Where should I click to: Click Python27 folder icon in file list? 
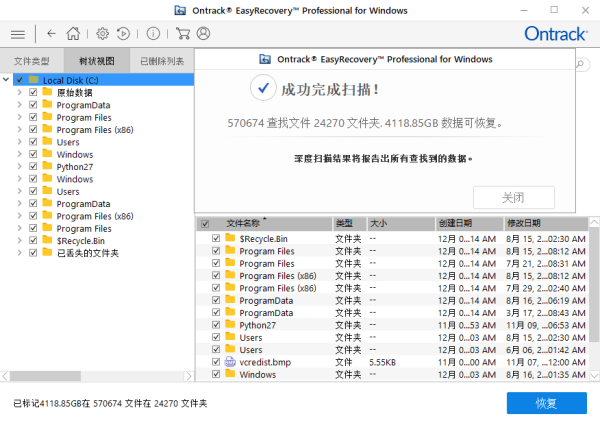point(230,324)
